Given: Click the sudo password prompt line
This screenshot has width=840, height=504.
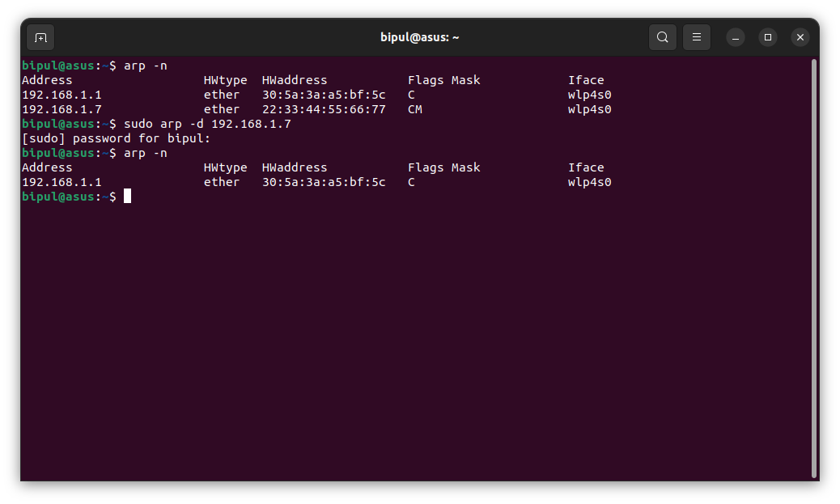Looking at the screenshot, I should (116, 138).
